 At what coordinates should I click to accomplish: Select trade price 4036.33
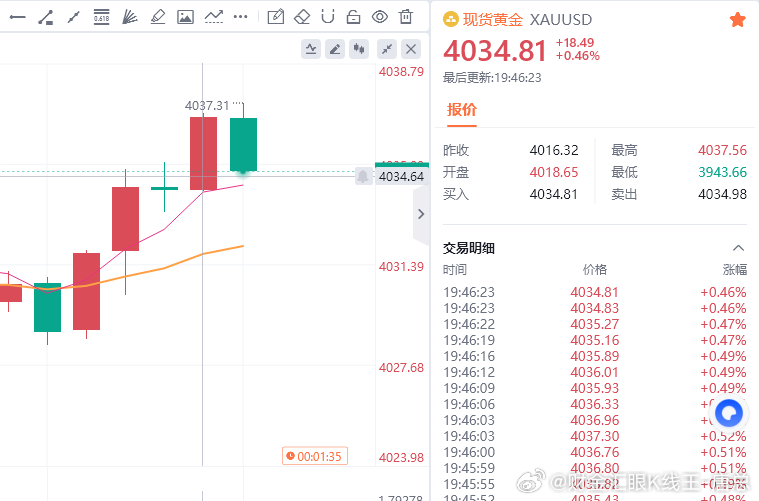click(595, 404)
